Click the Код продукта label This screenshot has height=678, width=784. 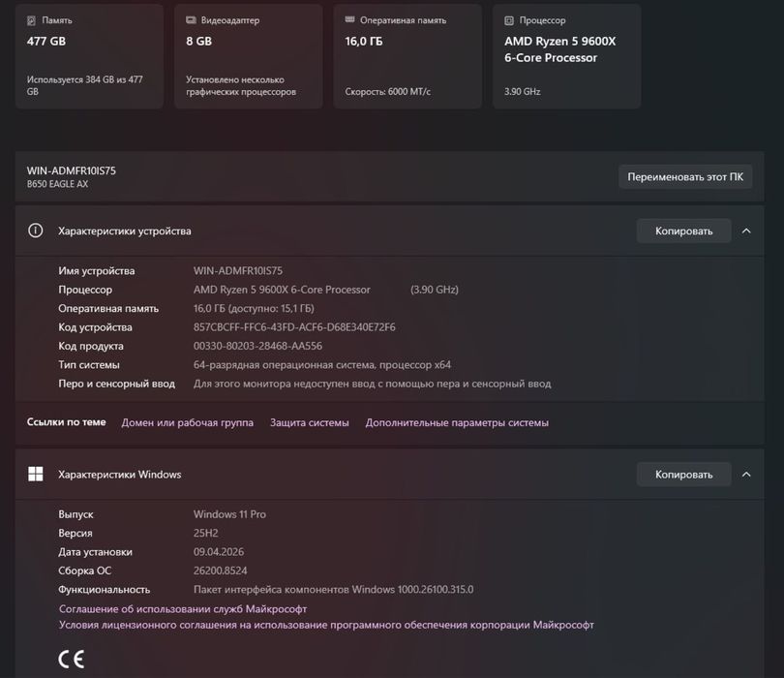coord(91,346)
